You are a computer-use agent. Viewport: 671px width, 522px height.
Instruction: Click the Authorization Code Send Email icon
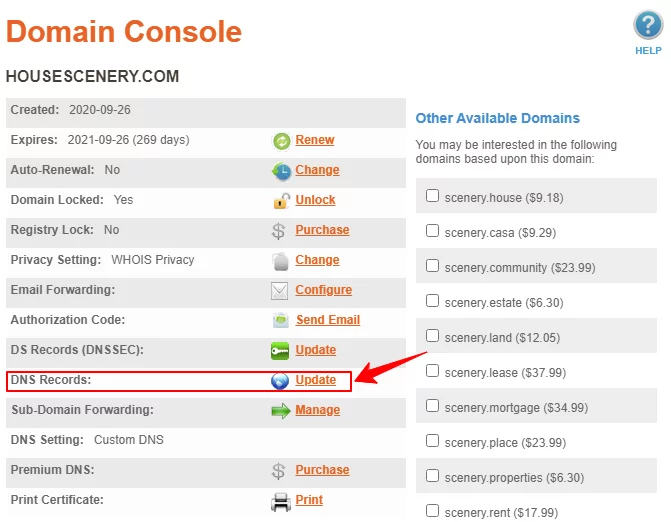tap(281, 321)
